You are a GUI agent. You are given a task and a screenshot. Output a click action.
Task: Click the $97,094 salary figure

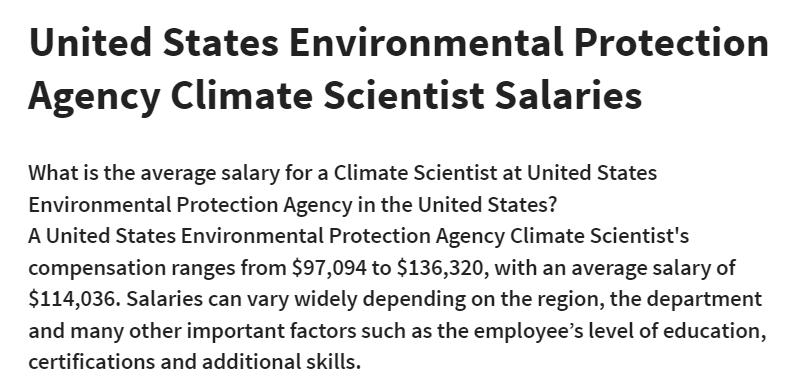click(x=329, y=268)
